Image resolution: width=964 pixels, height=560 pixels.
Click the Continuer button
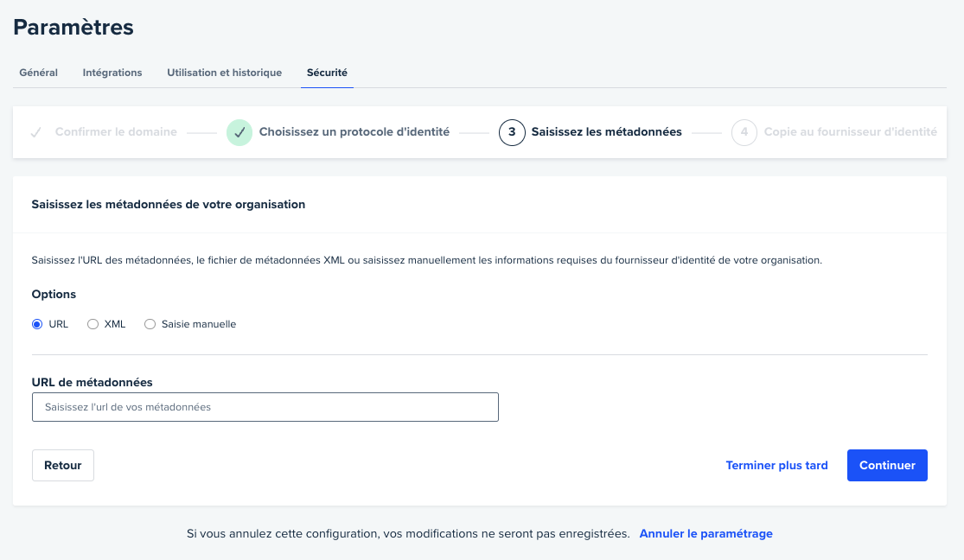coord(887,465)
